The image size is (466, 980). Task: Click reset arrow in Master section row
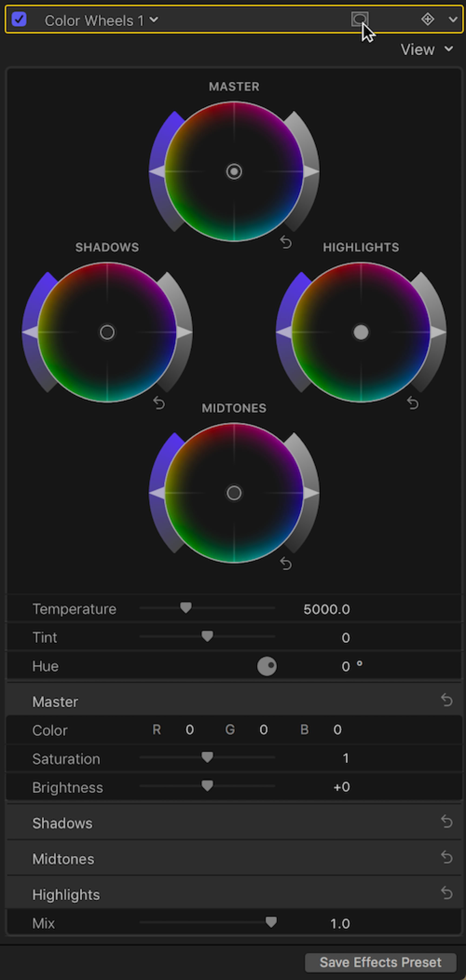(x=446, y=700)
